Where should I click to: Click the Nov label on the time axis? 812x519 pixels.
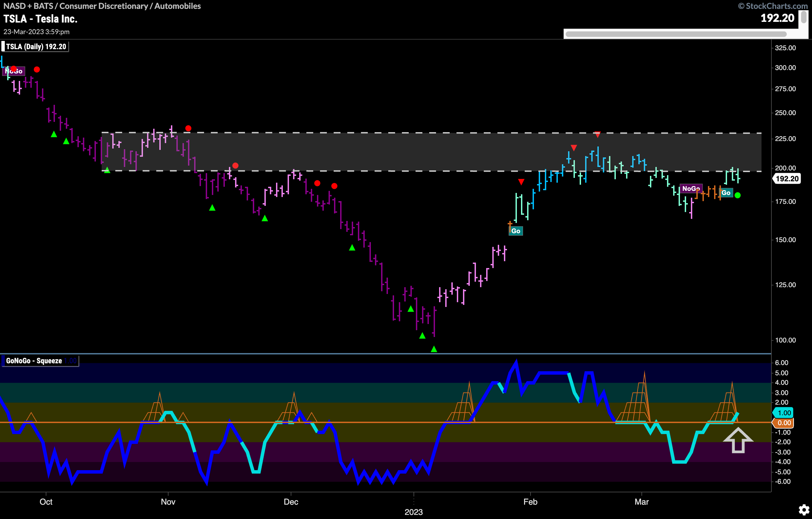click(x=168, y=502)
